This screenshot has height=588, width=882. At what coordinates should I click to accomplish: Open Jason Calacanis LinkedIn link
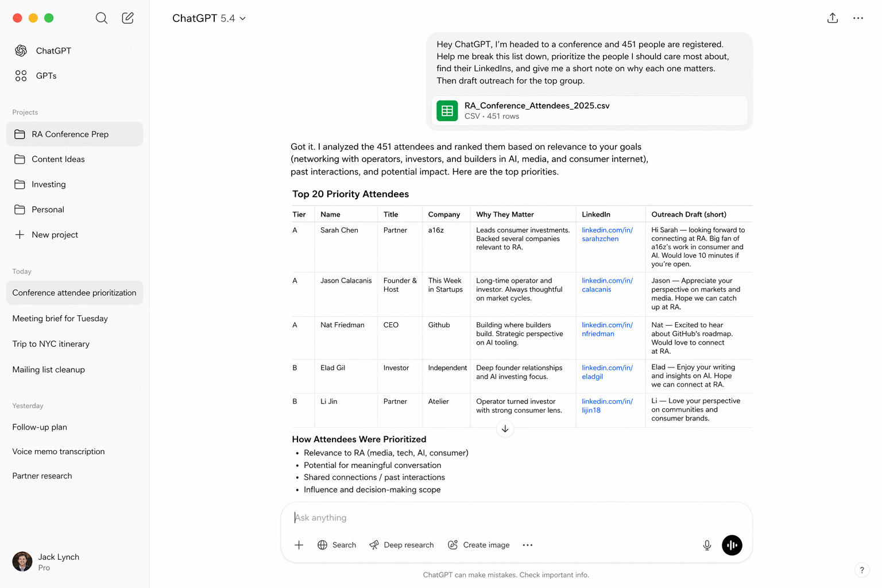pyautogui.click(x=607, y=285)
